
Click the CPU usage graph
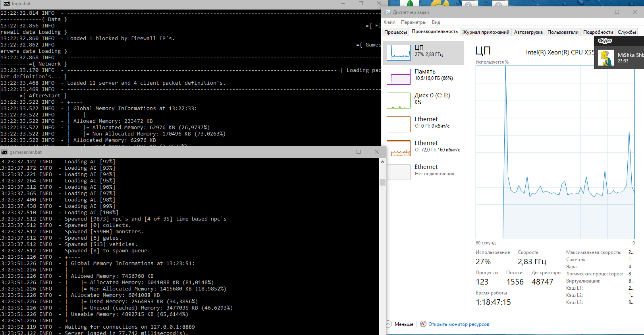coord(555,153)
